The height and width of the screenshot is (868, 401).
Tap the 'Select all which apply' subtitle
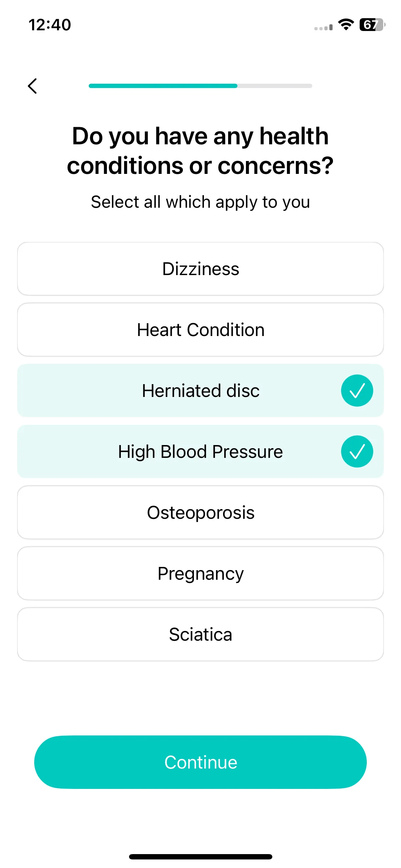[200, 202]
